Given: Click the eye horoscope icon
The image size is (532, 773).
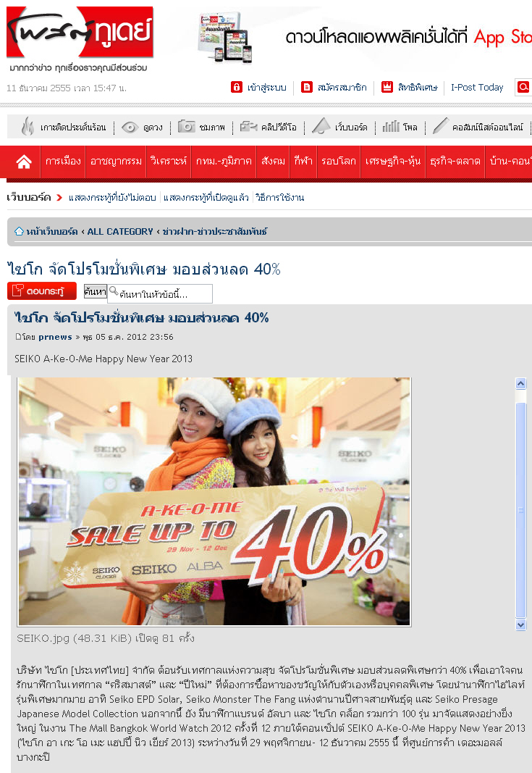Looking at the screenshot, I should [130, 128].
